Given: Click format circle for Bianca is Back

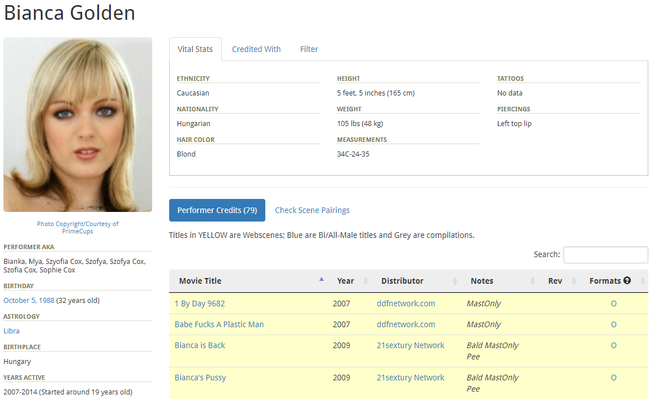Looking at the screenshot, I should 614,345.
